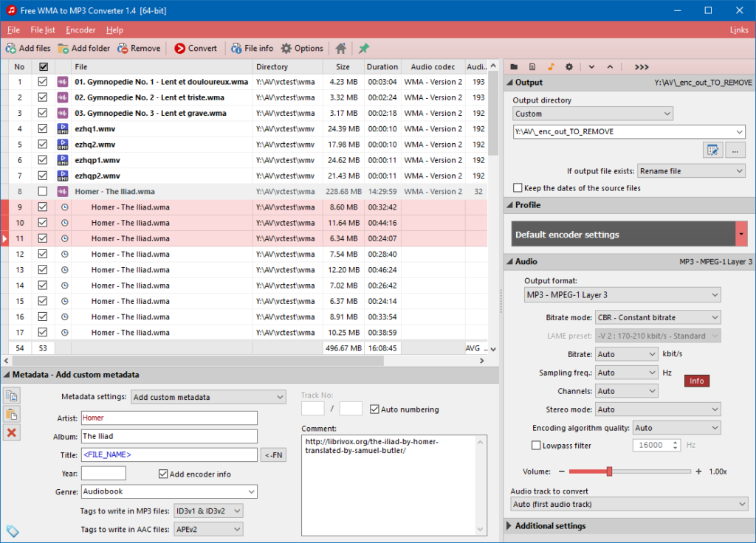The height and width of the screenshot is (543, 756).
Task: Open the Metadata settings dropdown
Action: (x=208, y=397)
